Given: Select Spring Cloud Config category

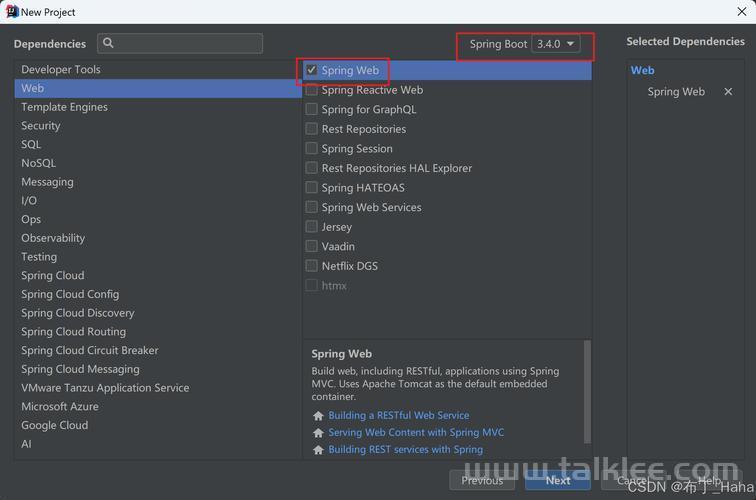Looking at the screenshot, I should tap(158, 295).
